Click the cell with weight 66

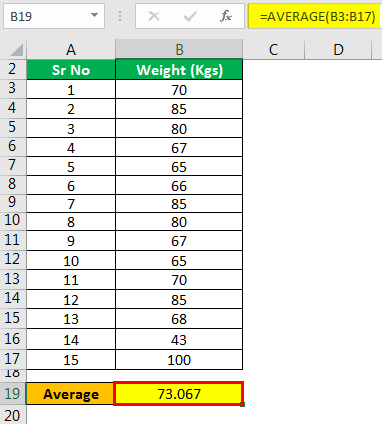tap(179, 185)
